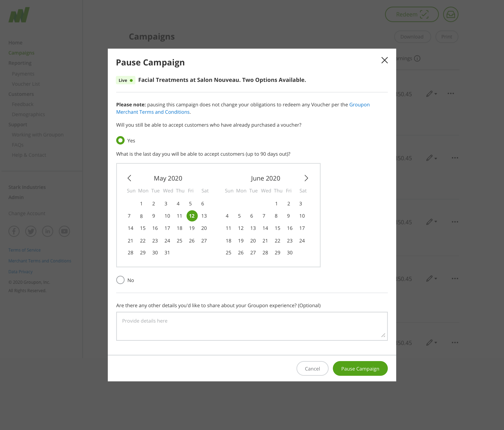Screen dimensions: 504x430
Task: Click the green Pause Campaign button
Action: (360, 369)
